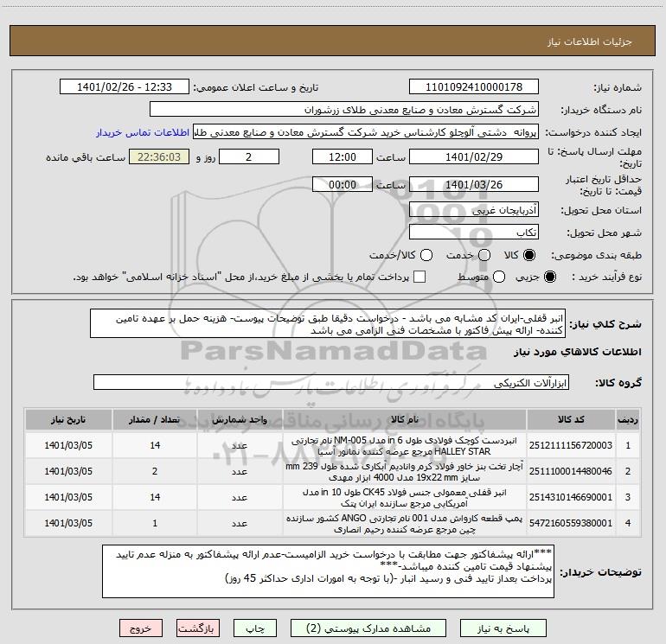Image resolution: width=666 pixels, height=644 pixels.
Task: Click the announcement date field 1401/02/26 - 12:33
Action: (x=125, y=87)
